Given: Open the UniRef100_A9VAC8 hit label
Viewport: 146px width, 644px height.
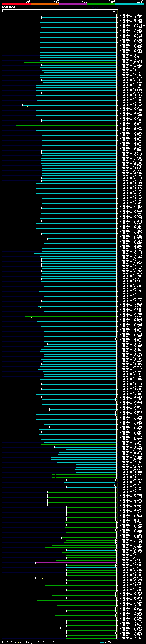Looking at the screenshot, I should click(x=131, y=462).
